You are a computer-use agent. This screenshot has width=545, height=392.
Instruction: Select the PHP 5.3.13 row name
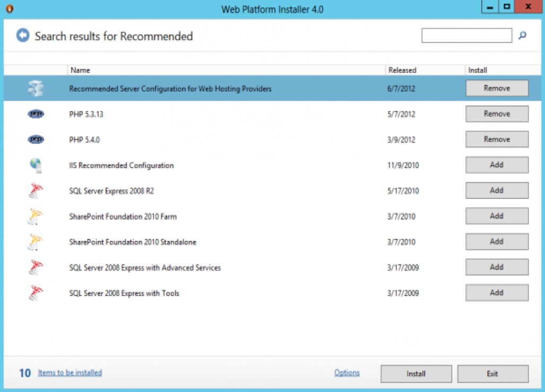pyautogui.click(x=86, y=114)
